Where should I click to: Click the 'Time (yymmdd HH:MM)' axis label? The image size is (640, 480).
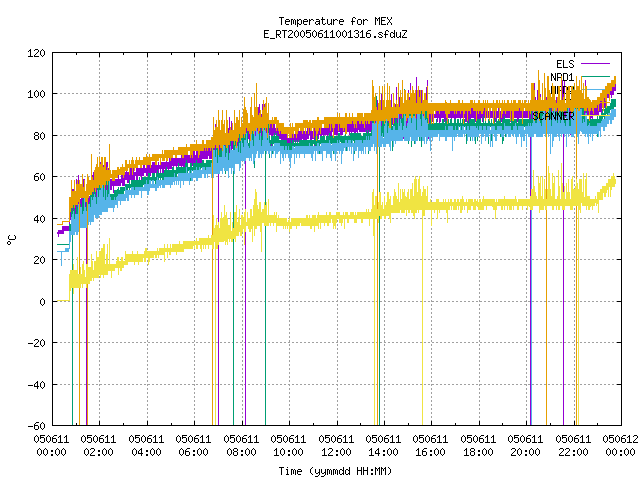(336, 471)
